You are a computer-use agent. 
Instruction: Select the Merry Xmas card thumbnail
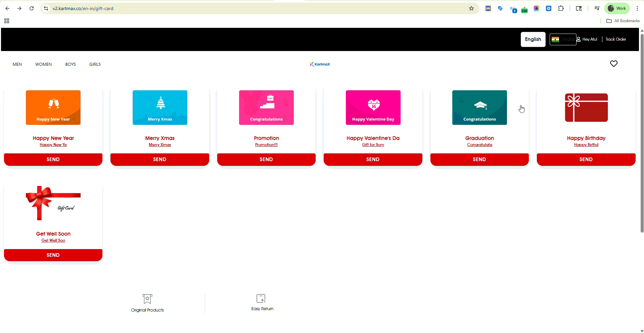pyautogui.click(x=160, y=107)
